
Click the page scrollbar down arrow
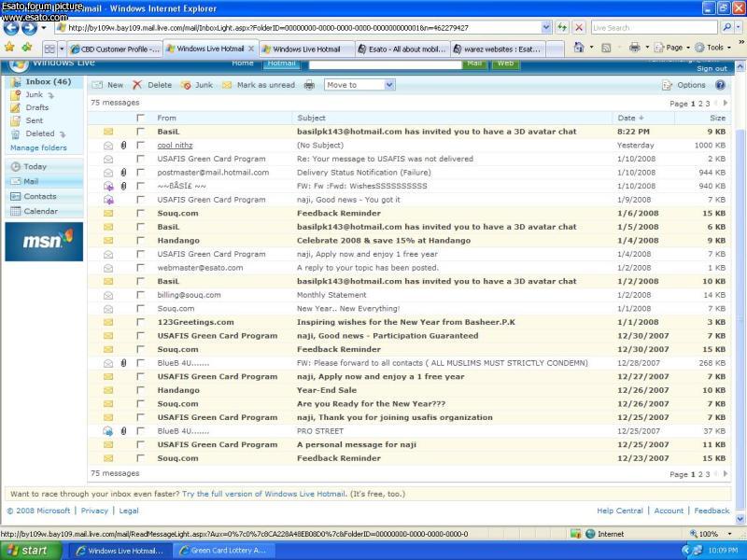(740, 519)
